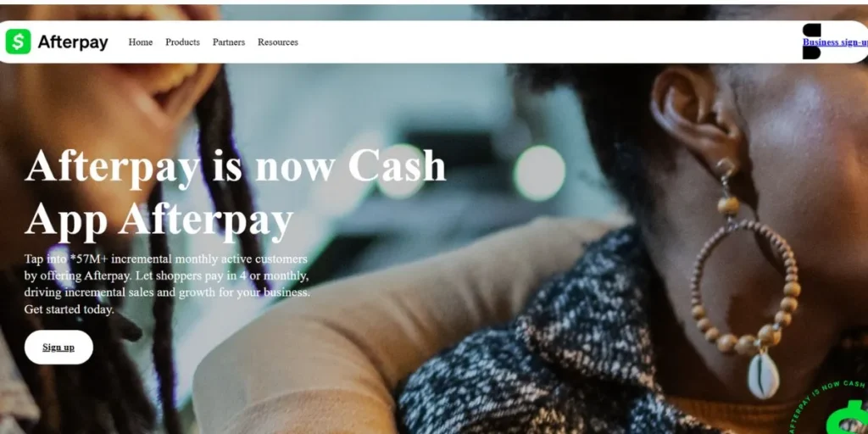Click the Afterpay wordmark in the header
The image size is (868, 434).
click(x=73, y=42)
